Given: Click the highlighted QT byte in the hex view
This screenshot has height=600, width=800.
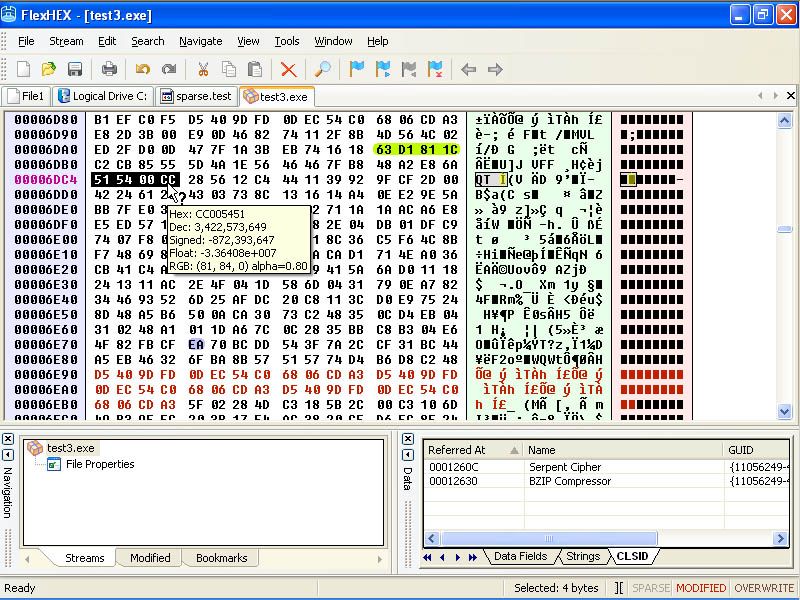Looking at the screenshot, I should click(482, 180).
